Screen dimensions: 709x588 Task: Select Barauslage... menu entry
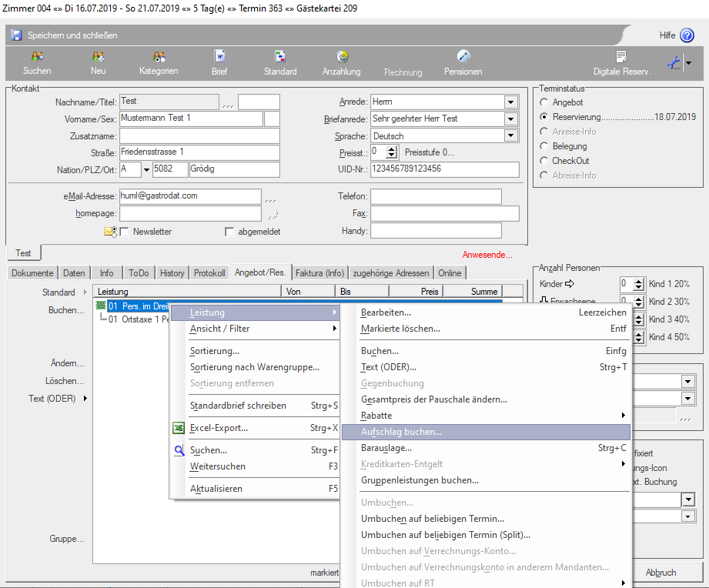[486, 449]
